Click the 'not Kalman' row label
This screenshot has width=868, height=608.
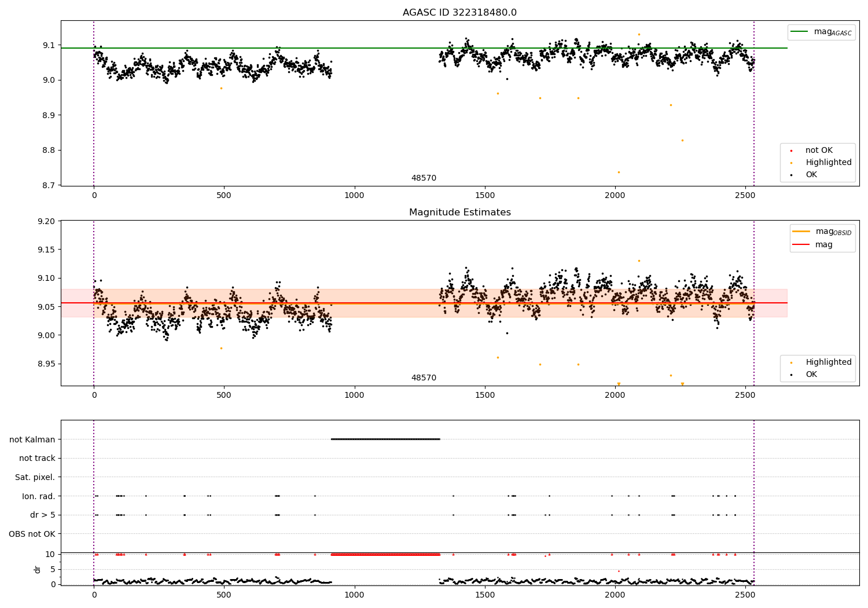pyautogui.click(x=32, y=439)
